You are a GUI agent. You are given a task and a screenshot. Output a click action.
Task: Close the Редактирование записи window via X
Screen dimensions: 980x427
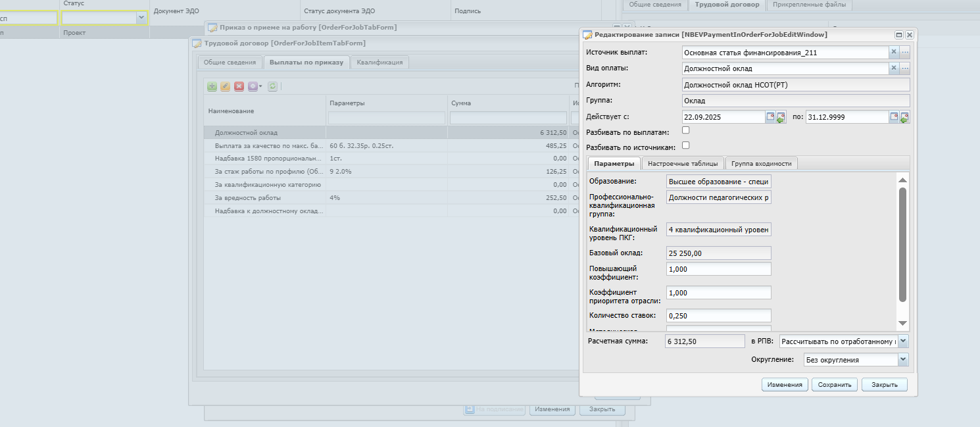[x=910, y=34]
